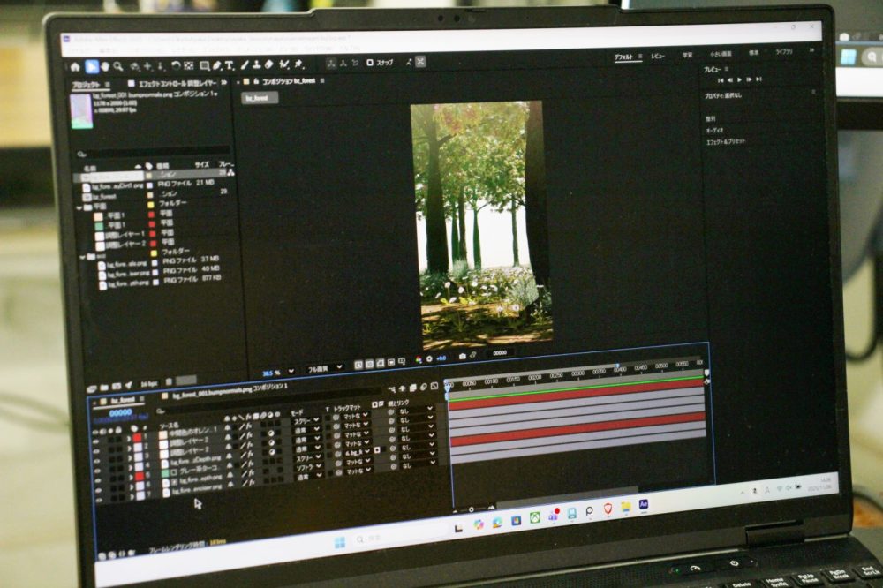This screenshot has height=588, width=883.
Task: Toggle the スナップ snapping checkbox
Action: tap(370, 63)
